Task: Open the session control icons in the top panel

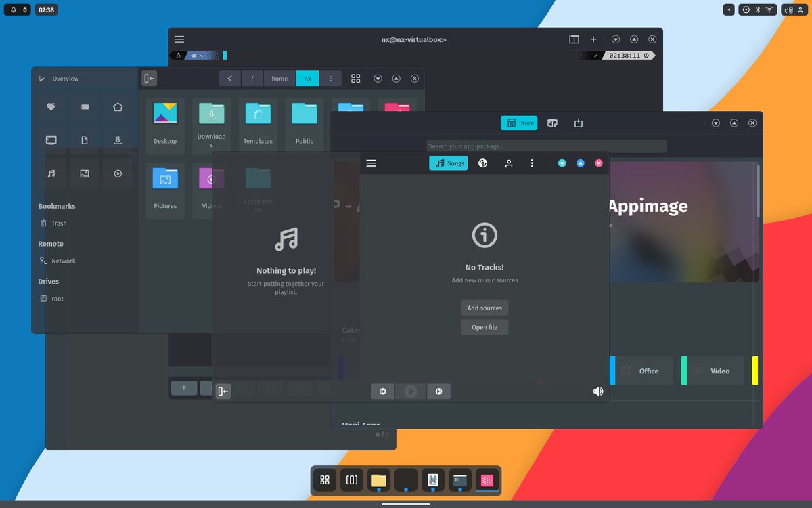Action: click(x=794, y=9)
